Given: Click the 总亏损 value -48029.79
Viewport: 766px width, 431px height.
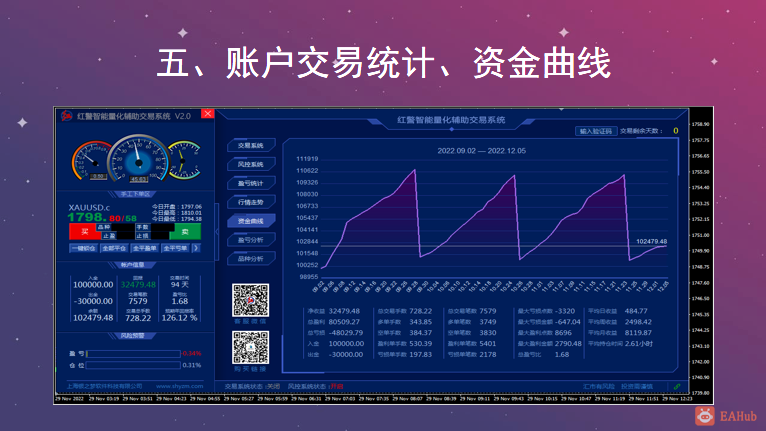Looking at the screenshot, I should click(x=345, y=332).
